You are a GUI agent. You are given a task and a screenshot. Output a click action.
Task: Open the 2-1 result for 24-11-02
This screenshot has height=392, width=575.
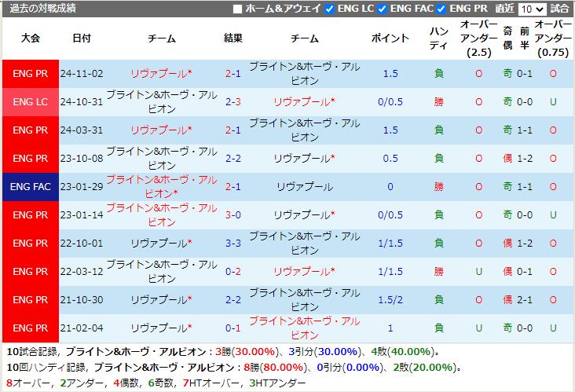click(x=233, y=74)
